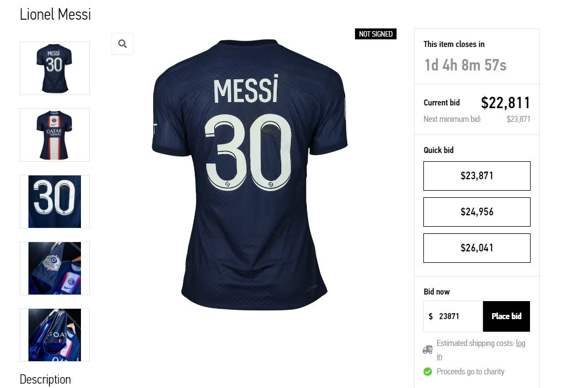The image size is (588, 388).
Task: Click the main Messi jersey image
Action: click(x=250, y=174)
